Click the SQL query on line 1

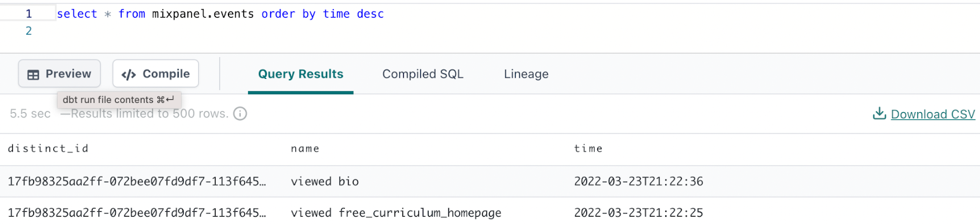221,13
